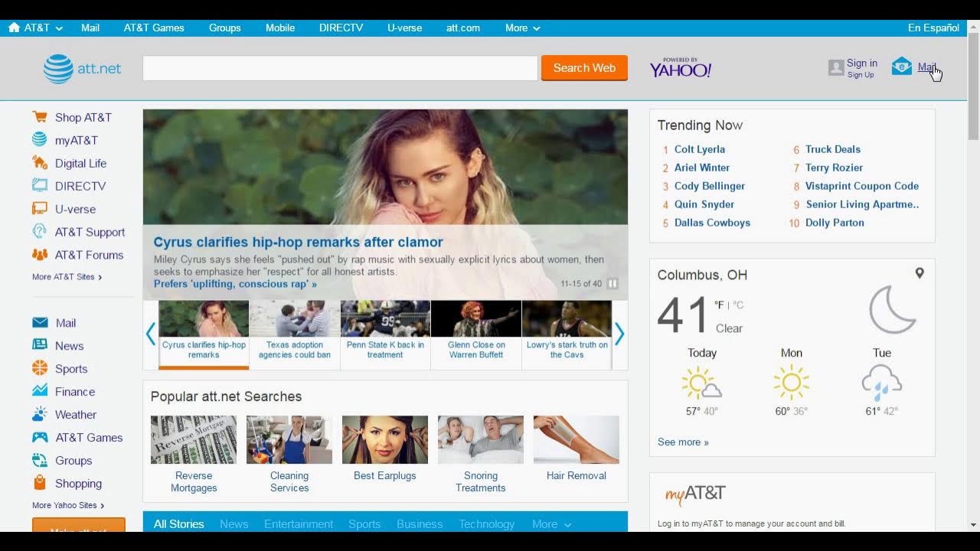Click the AT&T Forums people icon
Image resolution: width=980 pixels, height=551 pixels.
click(40, 255)
